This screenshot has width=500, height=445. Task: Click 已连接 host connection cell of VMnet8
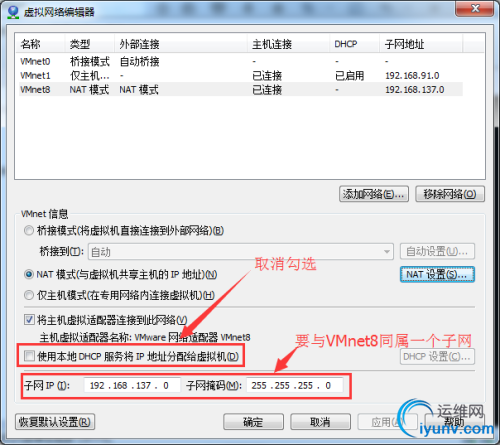(267, 90)
